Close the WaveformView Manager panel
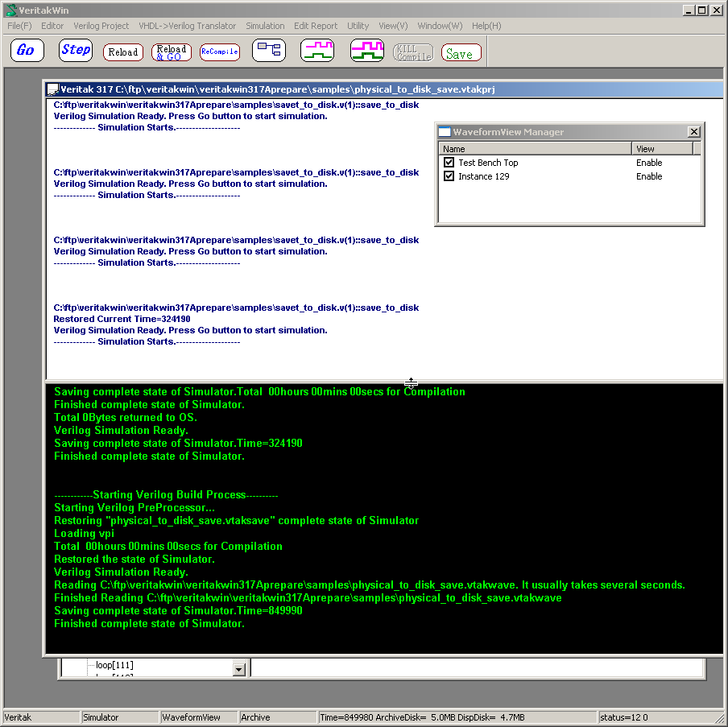The image size is (728, 727). point(693,132)
